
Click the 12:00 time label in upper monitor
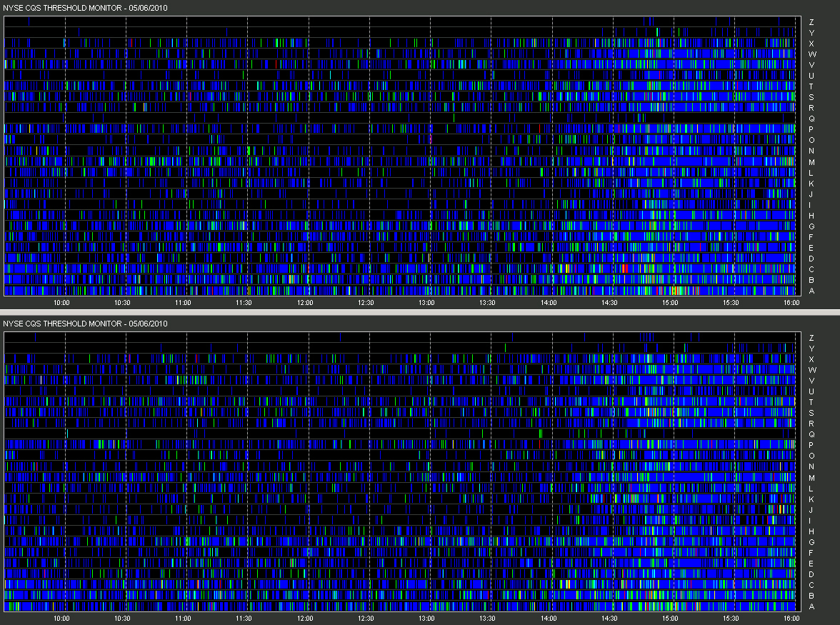pyautogui.click(x=305, y=303)
